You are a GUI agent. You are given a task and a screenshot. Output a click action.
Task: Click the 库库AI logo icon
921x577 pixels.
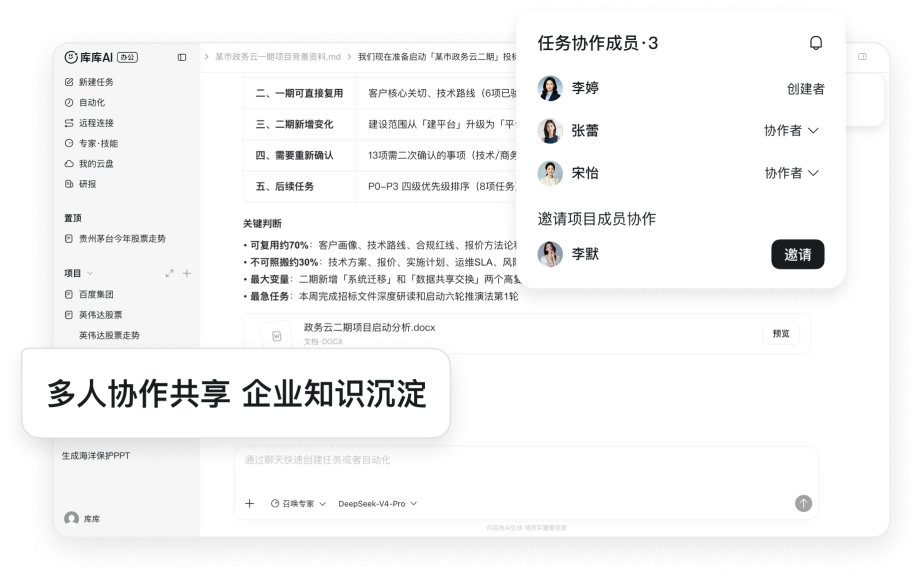coord(70,57)
